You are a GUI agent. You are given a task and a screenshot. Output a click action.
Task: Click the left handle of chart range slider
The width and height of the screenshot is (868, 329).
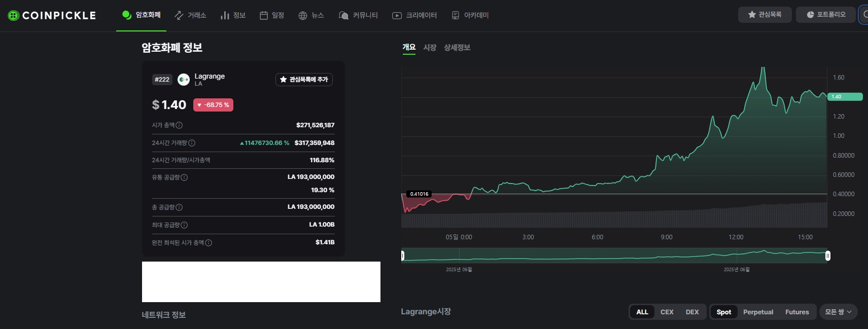tap(403, 255)
